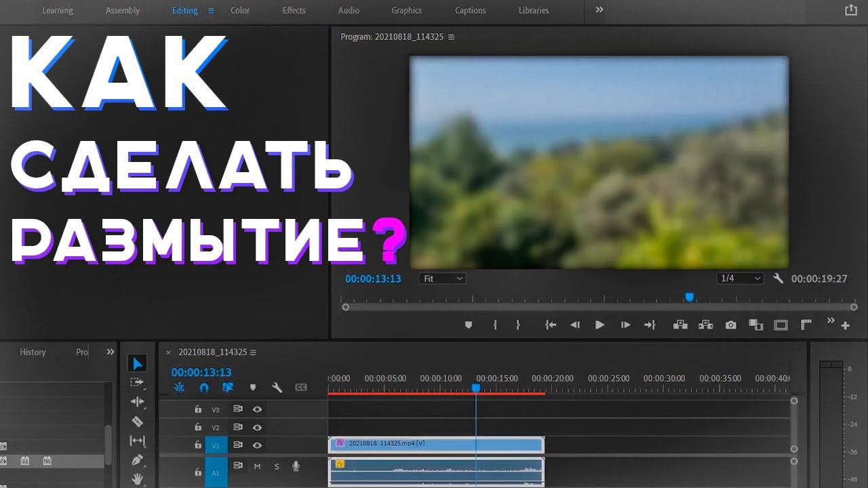Click the Extract button in Program monitor
This screenshot has width=868, height=488.
(x=705, y=325)
